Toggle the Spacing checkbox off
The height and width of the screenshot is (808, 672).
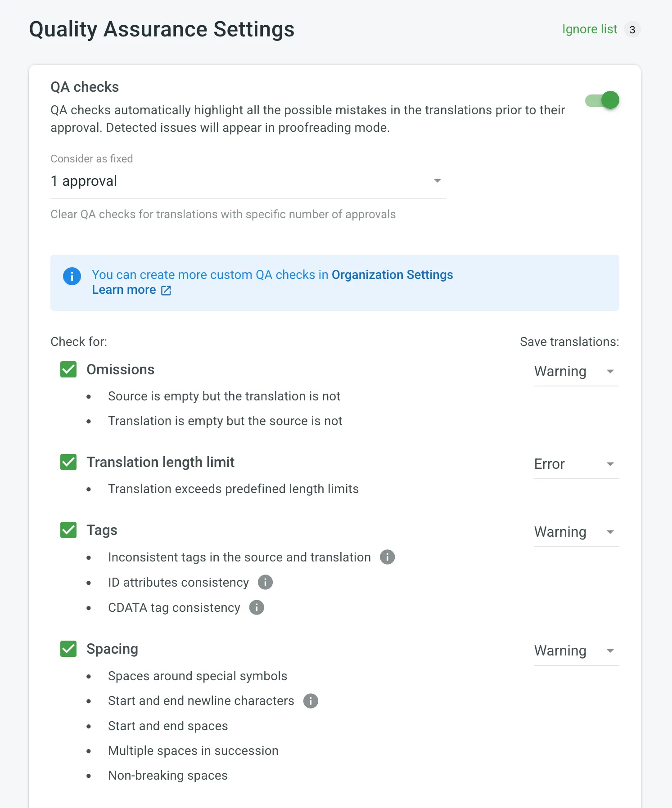tap(68, 649)
